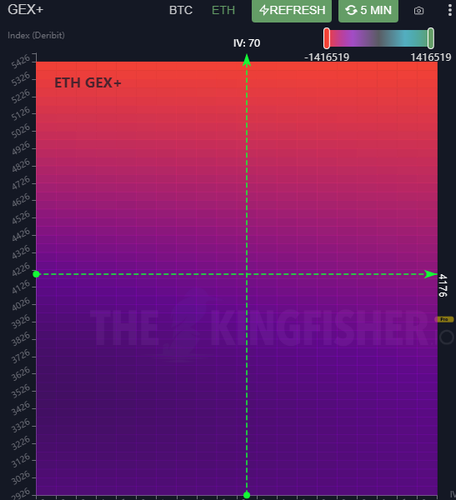Select the ETH tab
This screenshot has width=456, height=500.
tap(223, 10)
